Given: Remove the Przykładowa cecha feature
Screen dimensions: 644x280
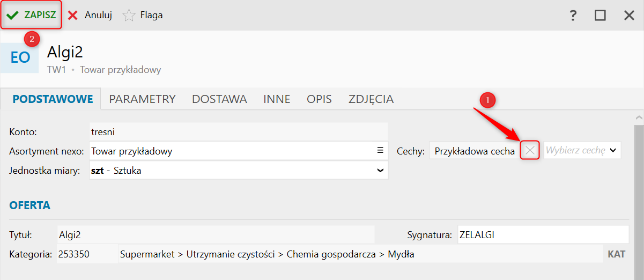Looking at the screenshot, I should pos(530,151).
